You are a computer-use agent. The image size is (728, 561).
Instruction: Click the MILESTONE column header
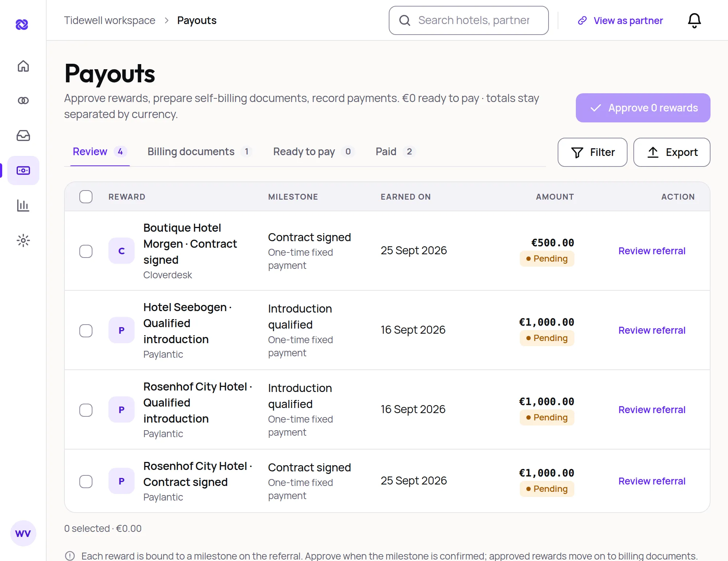[x=293, y=197]
